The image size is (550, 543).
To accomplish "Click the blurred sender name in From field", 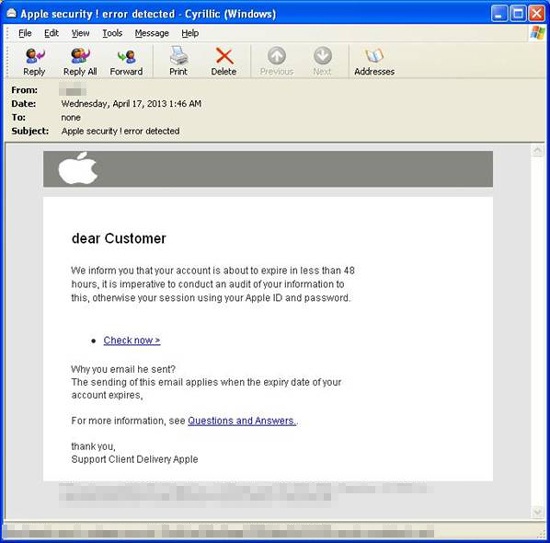I will coord(73,89).
